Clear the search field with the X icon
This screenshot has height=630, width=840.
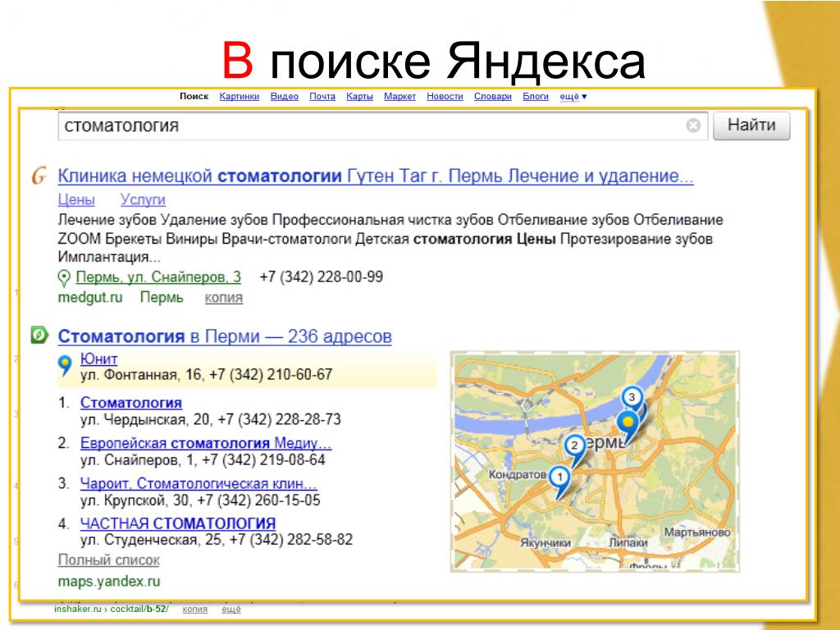693,126
